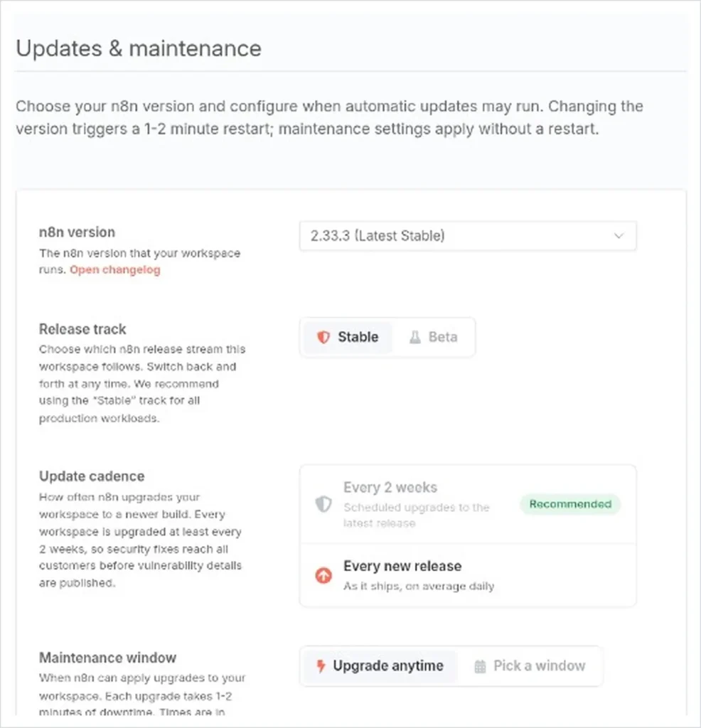Click the text 'Scheduled upgrades to the latest release'
The height and width of the screenshot is (728, 701).
(417, 515)
